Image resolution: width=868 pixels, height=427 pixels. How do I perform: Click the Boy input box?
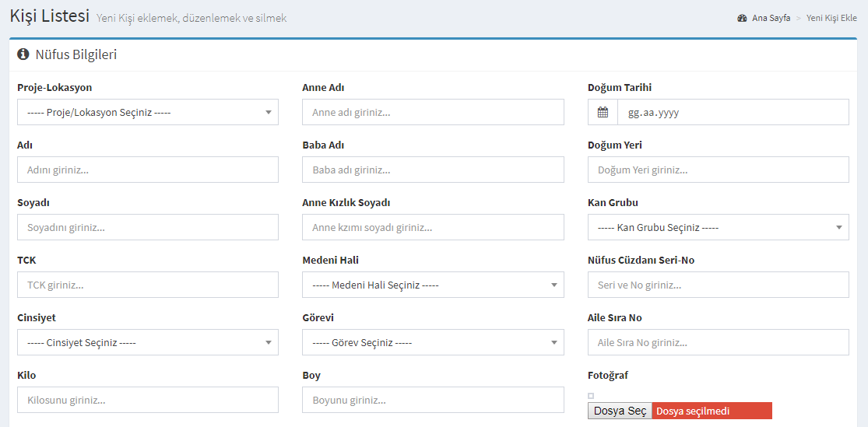point(433,400)
